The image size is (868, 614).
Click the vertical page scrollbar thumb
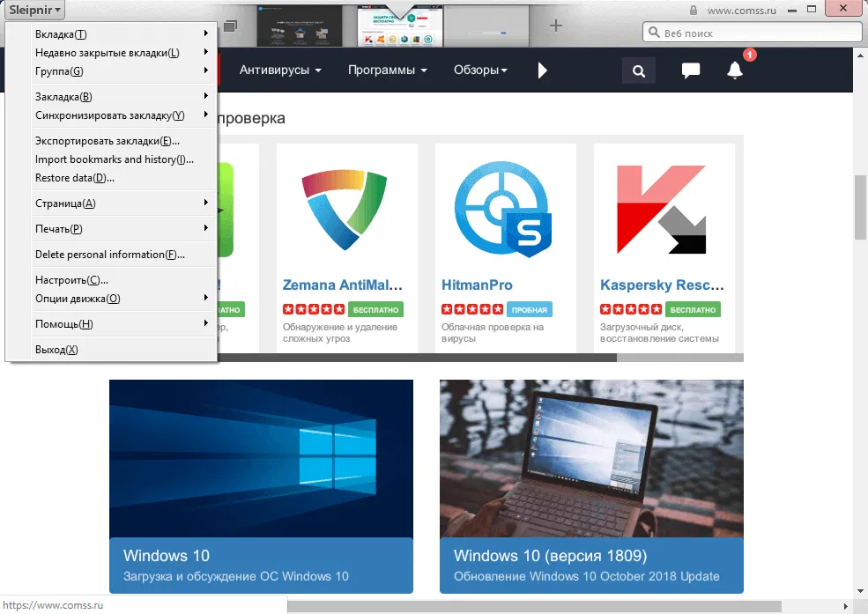860,207
